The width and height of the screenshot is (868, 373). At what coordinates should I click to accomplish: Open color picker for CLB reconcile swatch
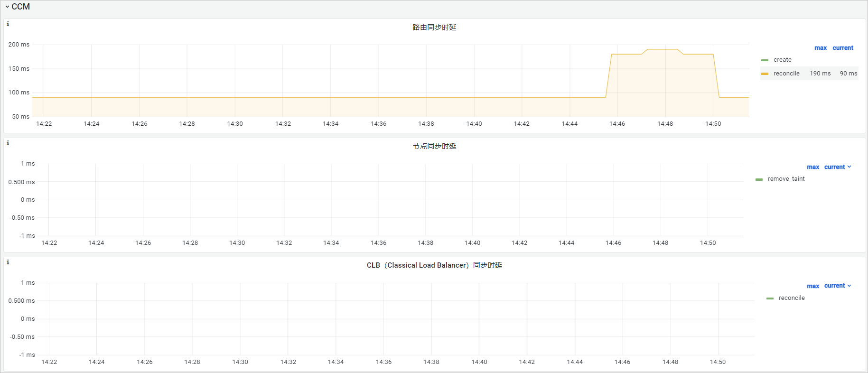770,298
